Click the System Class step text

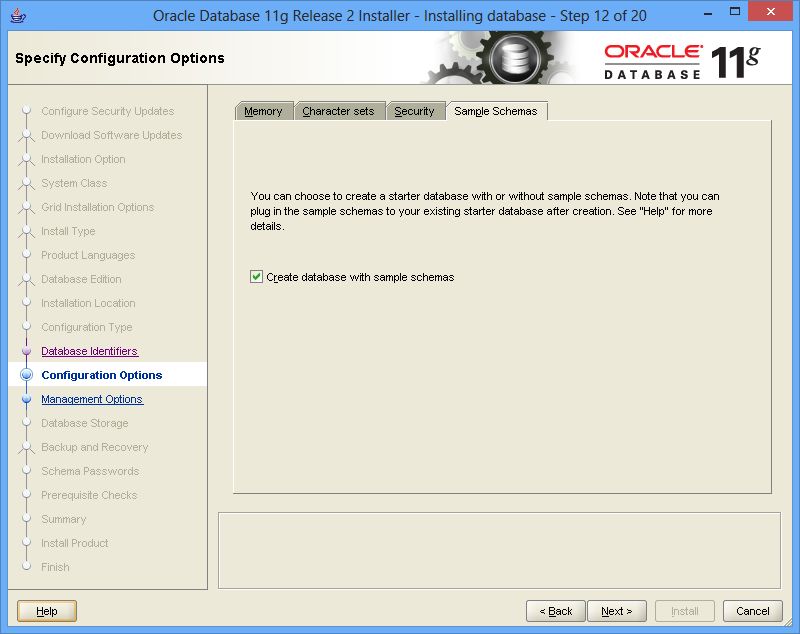click(x=74, y=183)
